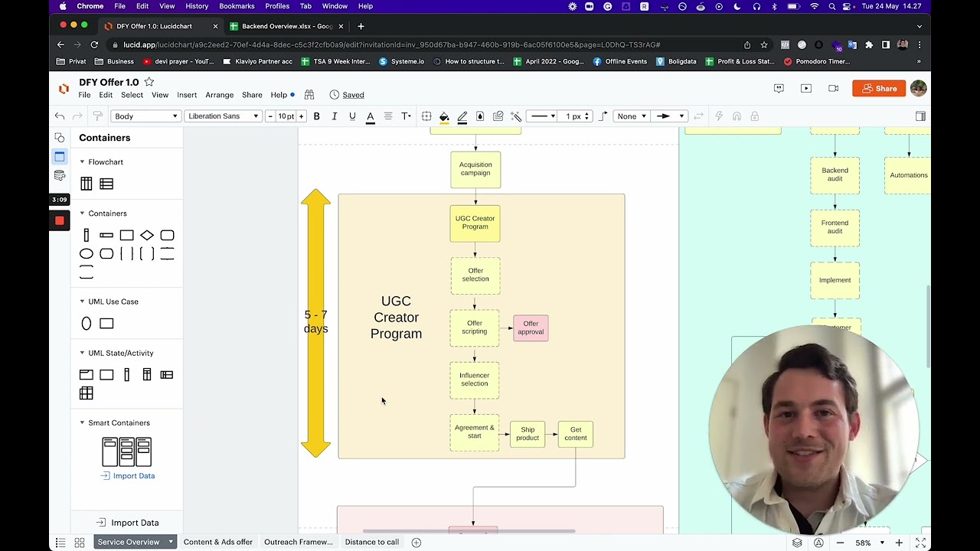Open the None start-arrow dropdown
This screenshot has height=551, width=980.
point(632,116)
